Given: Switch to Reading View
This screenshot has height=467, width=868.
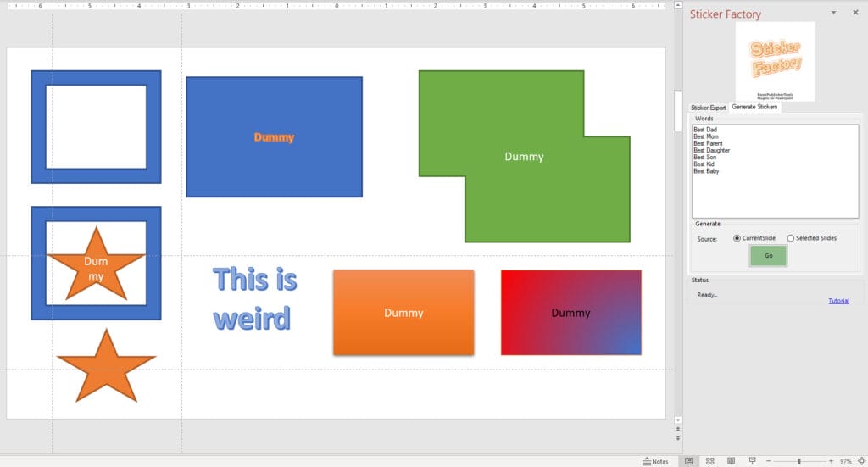Looking at the screenshot, I should click(731, 461).
